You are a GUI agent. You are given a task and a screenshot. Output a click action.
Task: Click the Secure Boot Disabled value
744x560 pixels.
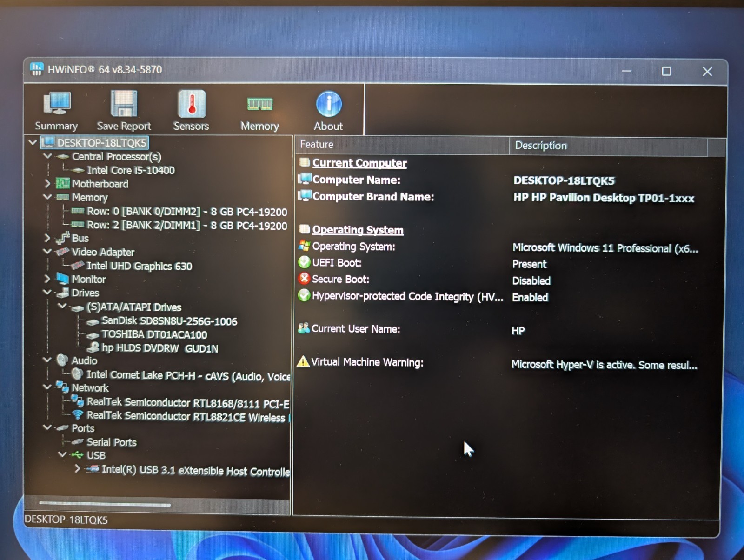(531, 280)
